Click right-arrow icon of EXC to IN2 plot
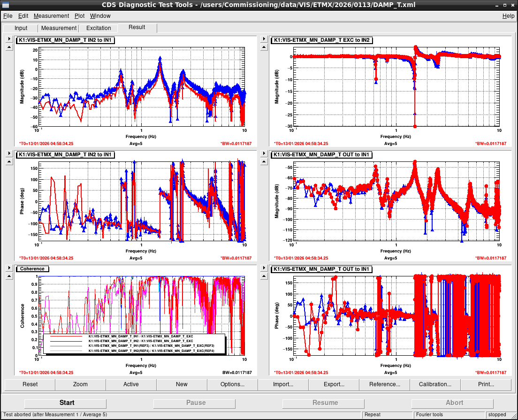This screenshot has width=518, height=420. (x=264, y=39)
